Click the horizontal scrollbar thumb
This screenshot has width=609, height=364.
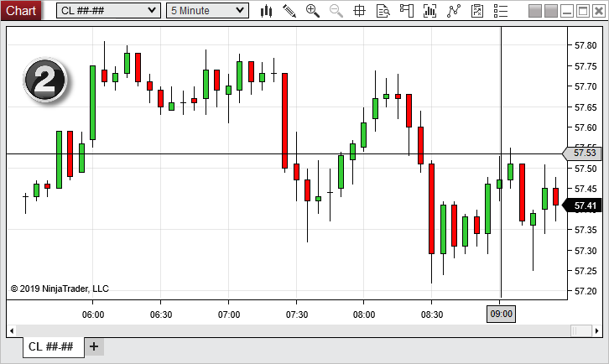point(581,331)
